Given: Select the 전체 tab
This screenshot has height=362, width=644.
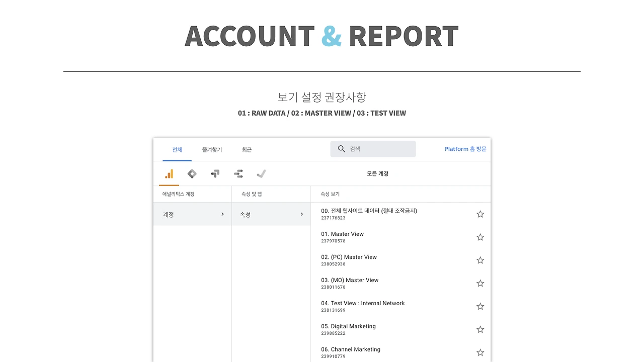Looking at the screenshot, I should pyautogui.click(x=177, y=149).
